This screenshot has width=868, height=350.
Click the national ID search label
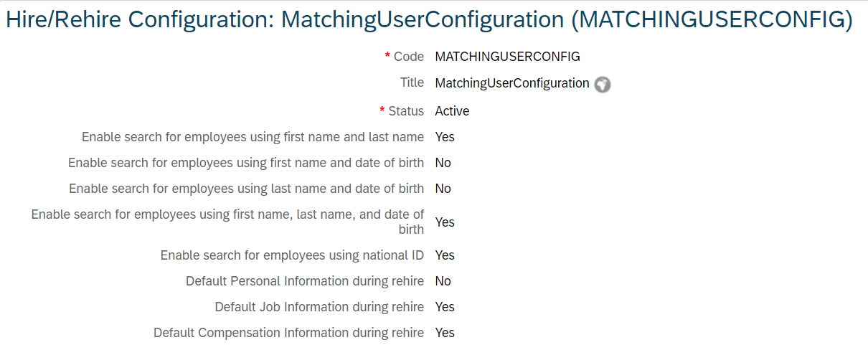pos(293,255)
